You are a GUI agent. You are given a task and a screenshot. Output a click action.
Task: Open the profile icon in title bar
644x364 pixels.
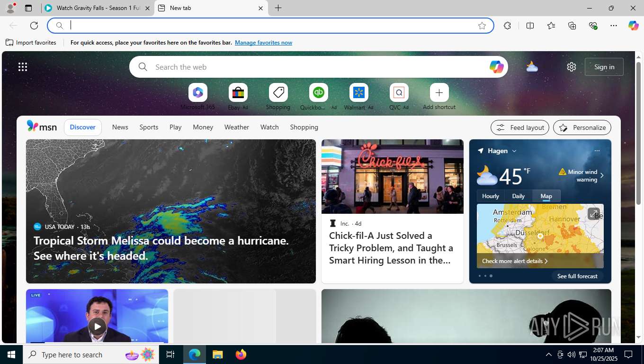pyautogui.click(x=10, y=8)
